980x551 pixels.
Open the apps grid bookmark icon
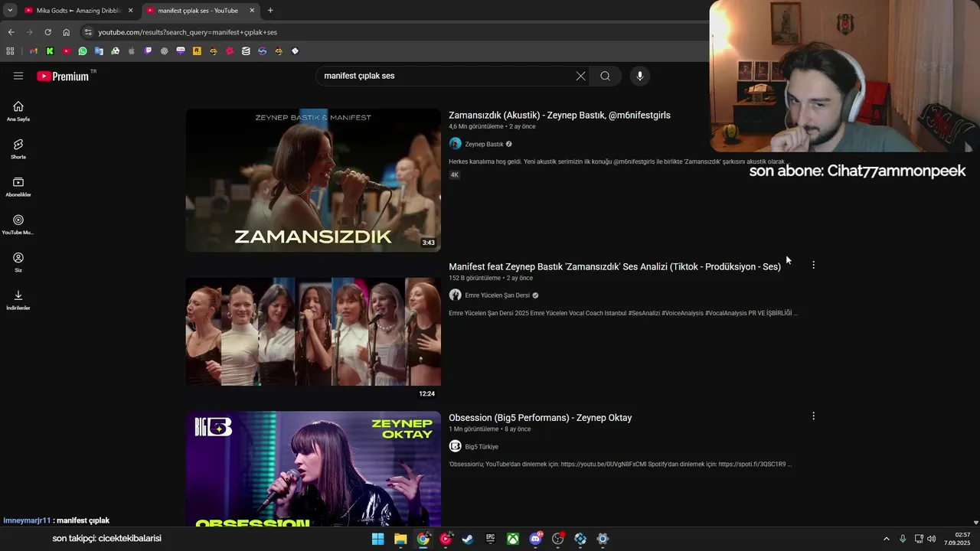10,51
